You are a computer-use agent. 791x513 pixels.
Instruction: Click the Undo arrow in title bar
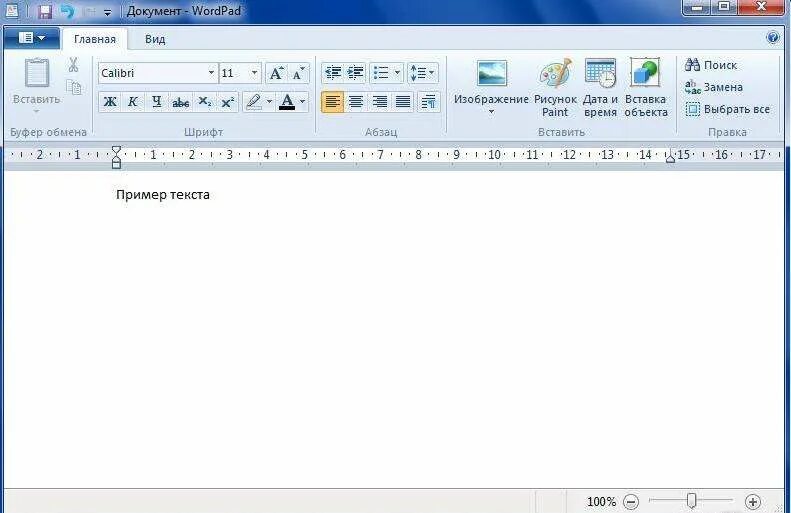[x=67, y=11]
